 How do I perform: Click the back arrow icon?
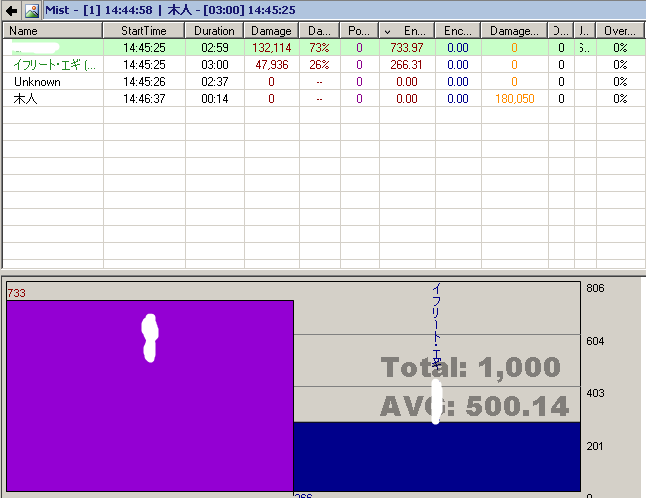click(x=11, y=11)
